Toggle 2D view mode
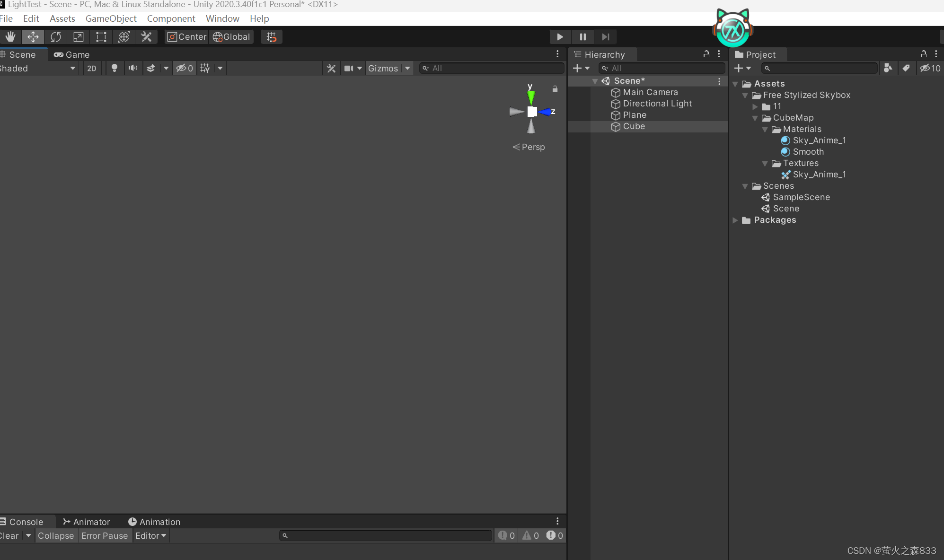944x560 pixels. (x=92, y=68)
